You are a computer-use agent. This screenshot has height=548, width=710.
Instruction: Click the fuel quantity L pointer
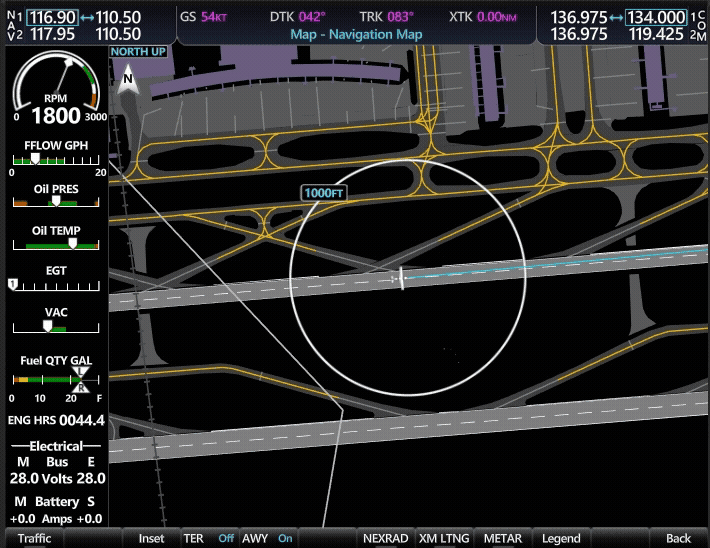80,371
